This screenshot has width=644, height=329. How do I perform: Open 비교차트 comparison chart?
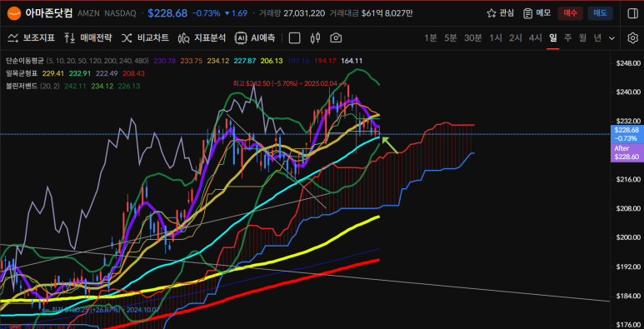145,38
